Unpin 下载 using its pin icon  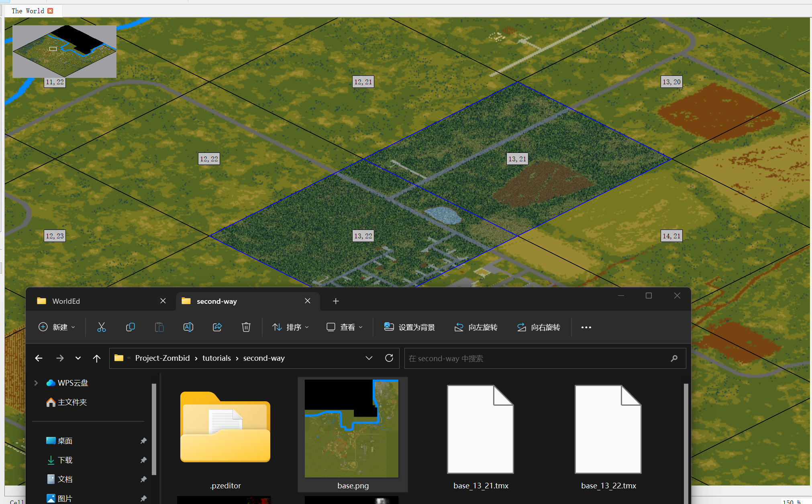pos(143,460)
